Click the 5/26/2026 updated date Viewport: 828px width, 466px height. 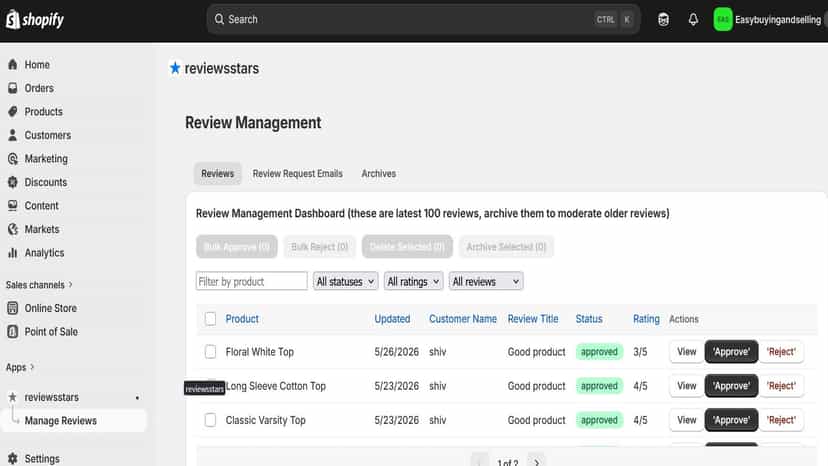[397, 352]
